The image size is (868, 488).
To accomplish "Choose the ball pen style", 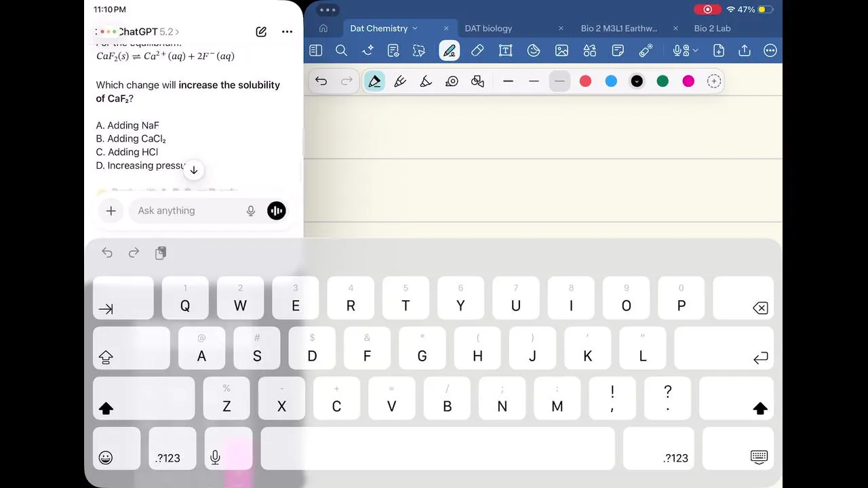I will 400,81.
